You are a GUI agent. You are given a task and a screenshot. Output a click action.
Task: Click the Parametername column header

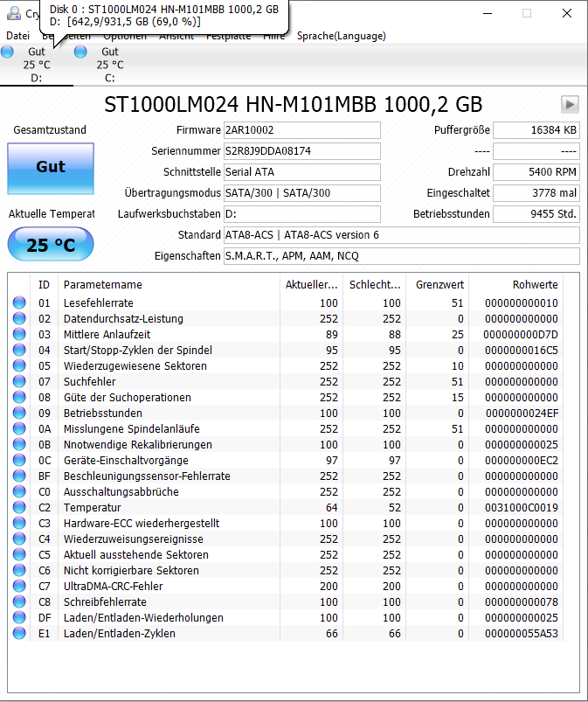[x=169, y=285]
